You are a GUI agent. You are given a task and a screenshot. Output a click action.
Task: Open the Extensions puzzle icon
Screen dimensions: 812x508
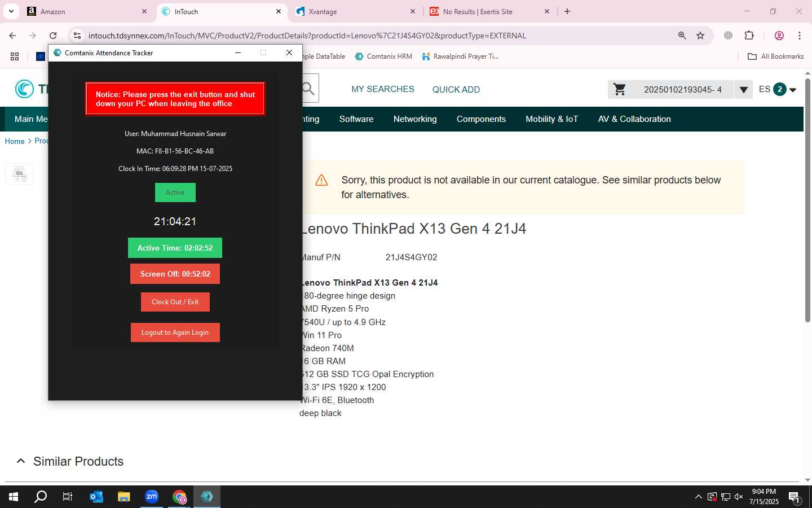pos(749,36)
